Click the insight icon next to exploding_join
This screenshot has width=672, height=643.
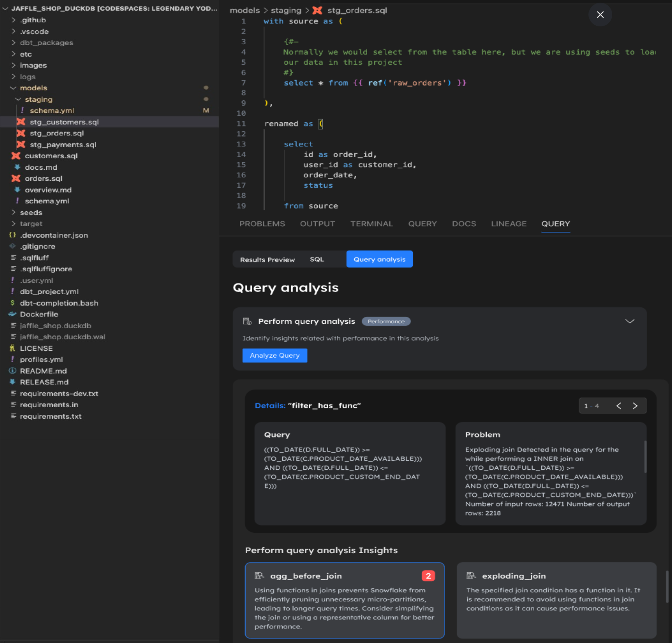[472, 576]
